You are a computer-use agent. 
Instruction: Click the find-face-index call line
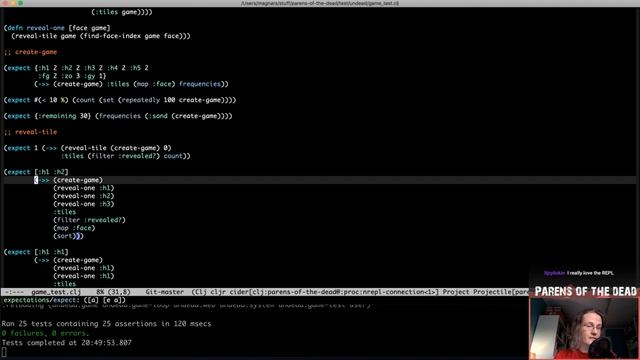click(x=101, y=36)
